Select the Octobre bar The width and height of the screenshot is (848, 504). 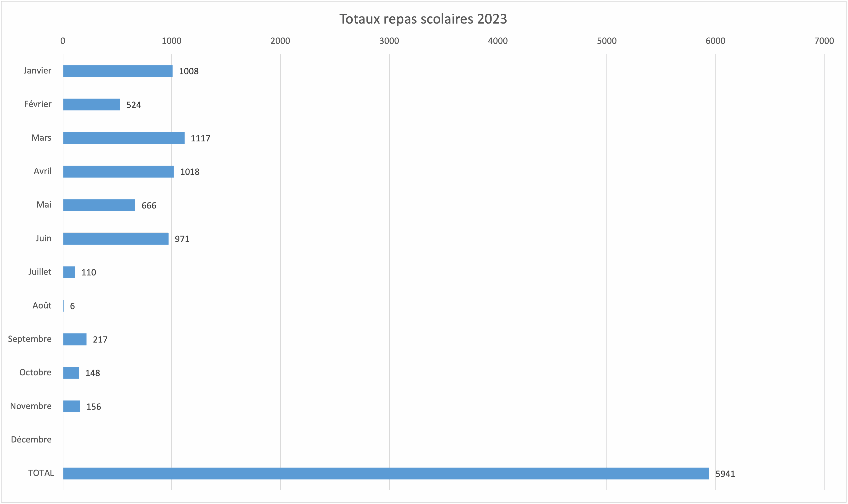pyautogui.click(x=71, y=373)
